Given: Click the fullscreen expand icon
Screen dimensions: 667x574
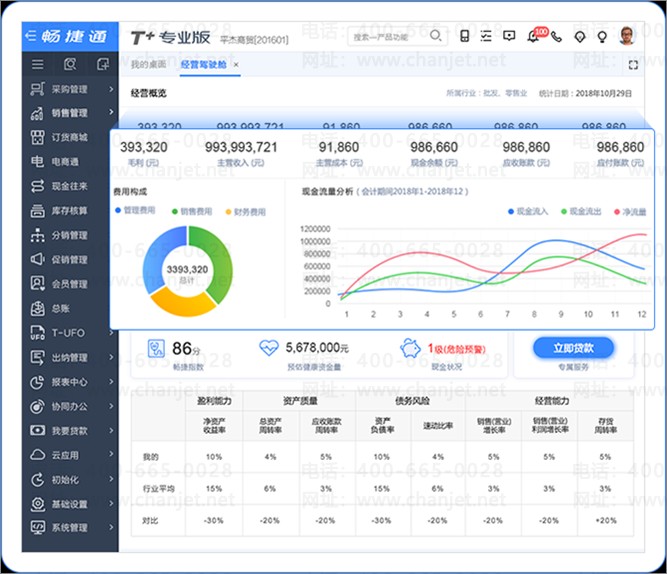Looking at the screenshot, I should [632, 65].
